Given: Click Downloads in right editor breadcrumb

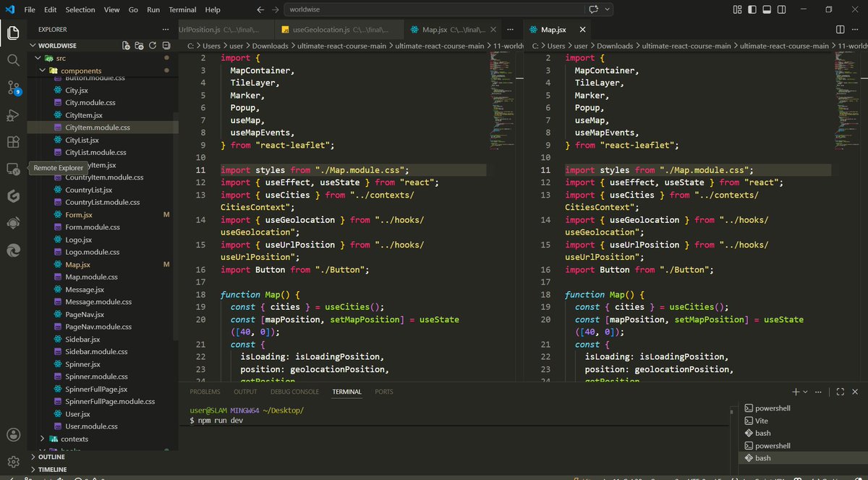Looking at the screenshot, I should pos(615,46).
